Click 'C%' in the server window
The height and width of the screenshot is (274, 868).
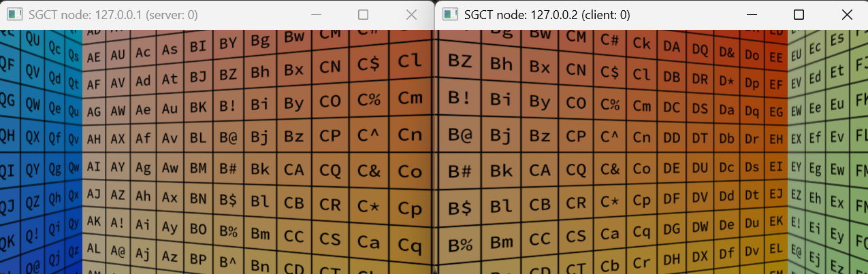point(368,99)
